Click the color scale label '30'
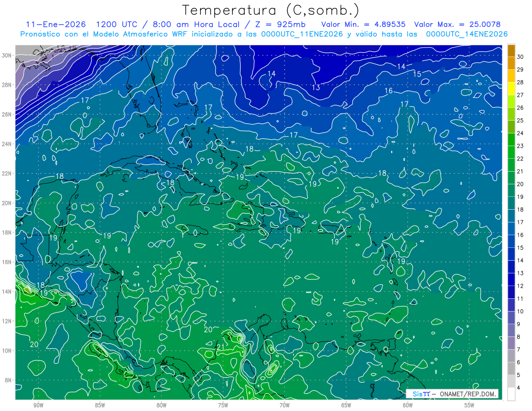 click(520, 56)
